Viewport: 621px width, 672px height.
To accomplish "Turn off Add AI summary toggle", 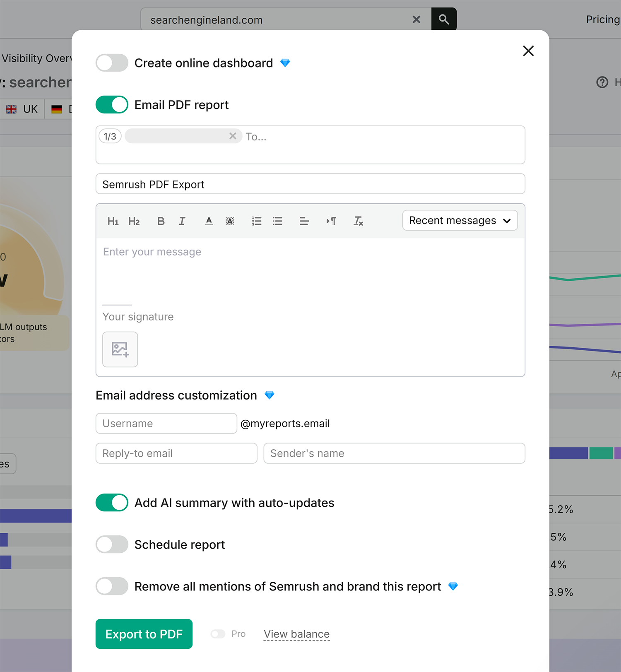I will 112,503.
